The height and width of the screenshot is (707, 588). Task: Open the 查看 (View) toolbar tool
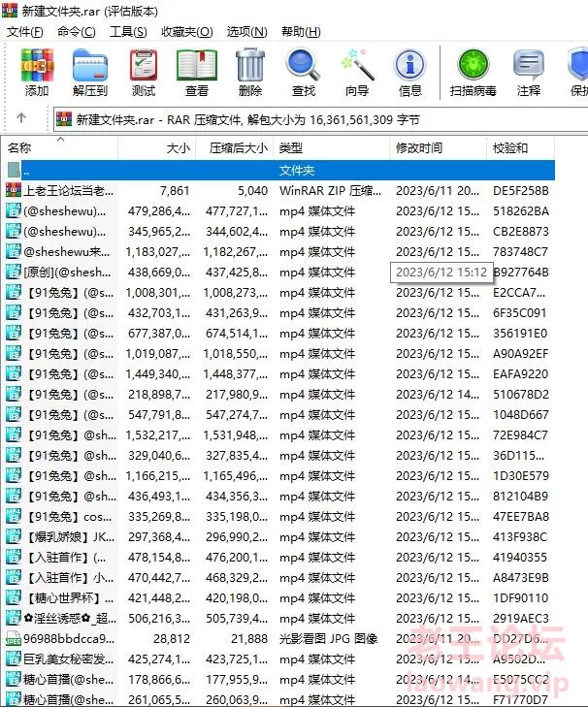[197, 66]
